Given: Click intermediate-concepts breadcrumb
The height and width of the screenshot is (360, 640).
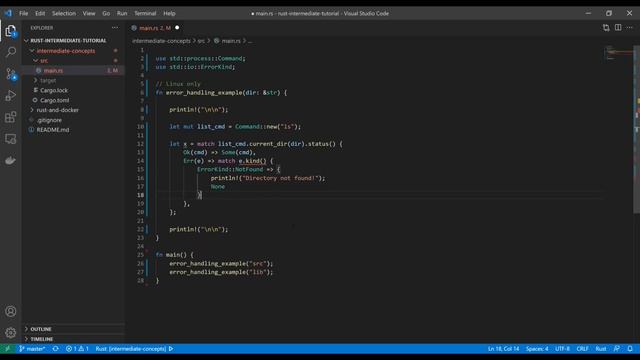Looking at the screenshot, I should (161, 41).
